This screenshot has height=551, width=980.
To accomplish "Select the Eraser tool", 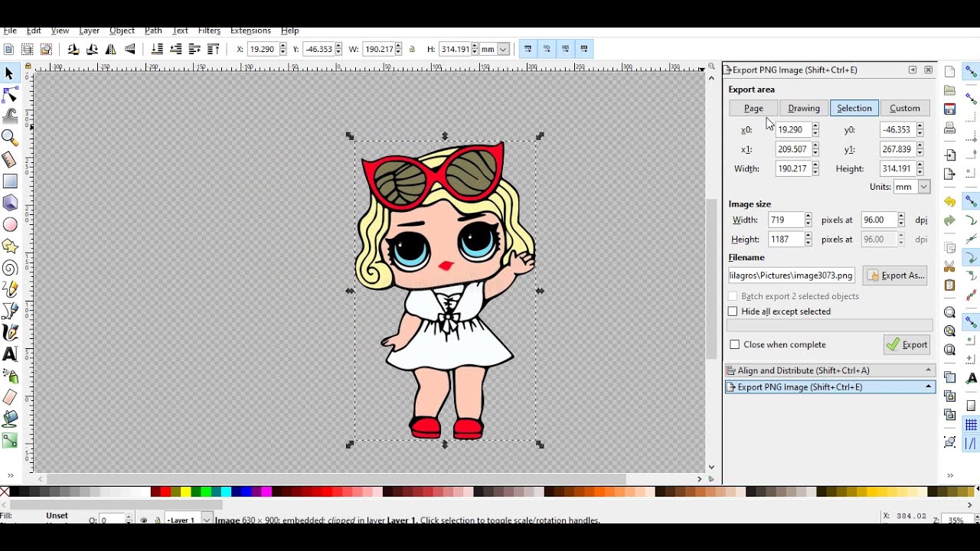I will pyautogui.click(x=10, y=397).
